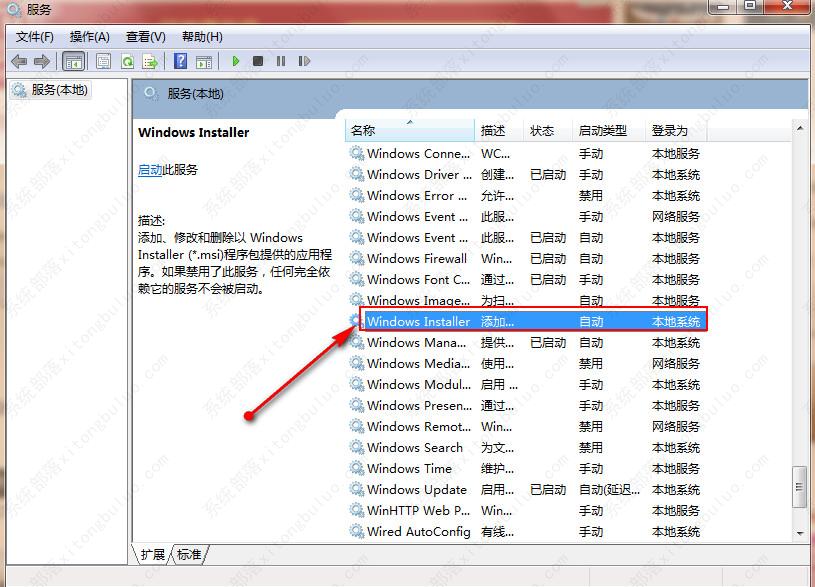Viewport: 815px width, 587px height.
Task: Click the Back navigation arrow
Action: point(20,61)
